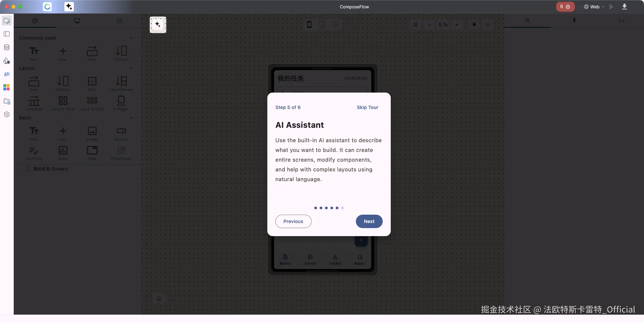This screenshot has width=644, height=323.
Task: Click the run preview play icon
Action: pos(611,7)
